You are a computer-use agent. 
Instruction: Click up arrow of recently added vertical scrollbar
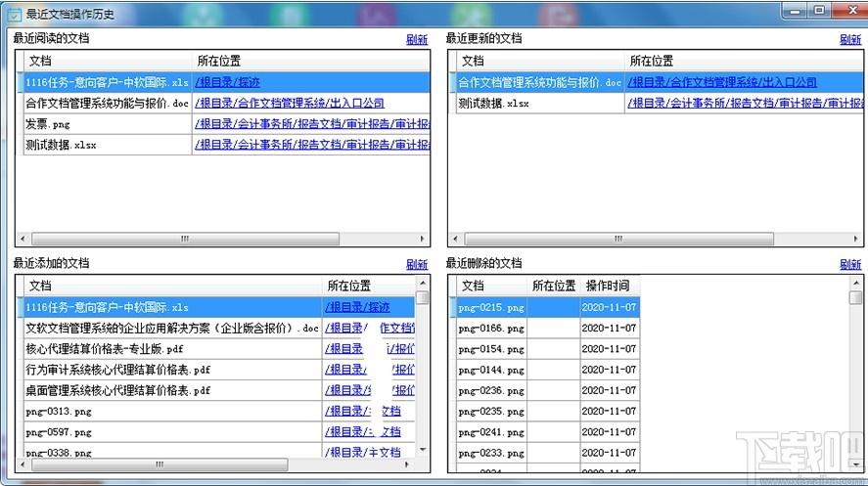click(x=423, y=283)
